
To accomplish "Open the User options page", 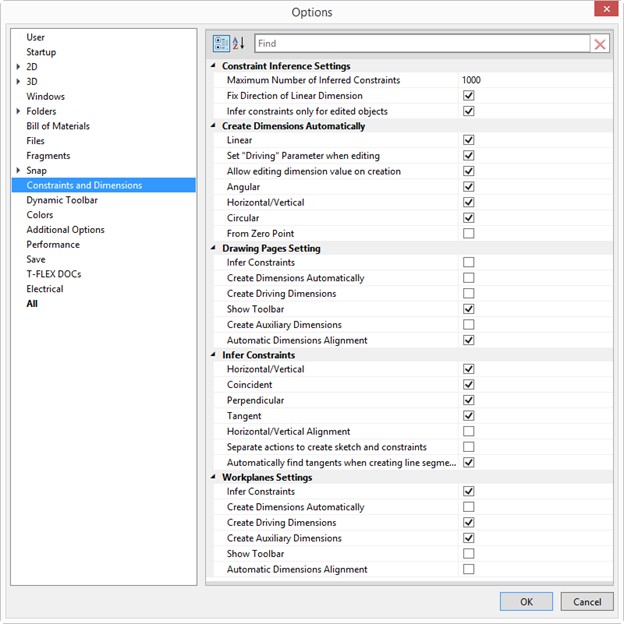I will pos(35,37).
